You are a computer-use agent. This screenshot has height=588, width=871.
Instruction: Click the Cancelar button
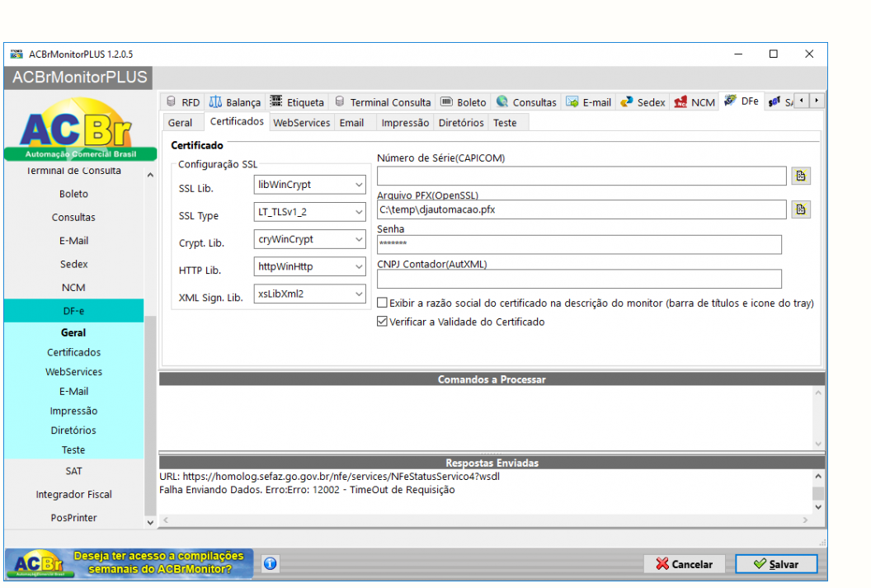685,564
